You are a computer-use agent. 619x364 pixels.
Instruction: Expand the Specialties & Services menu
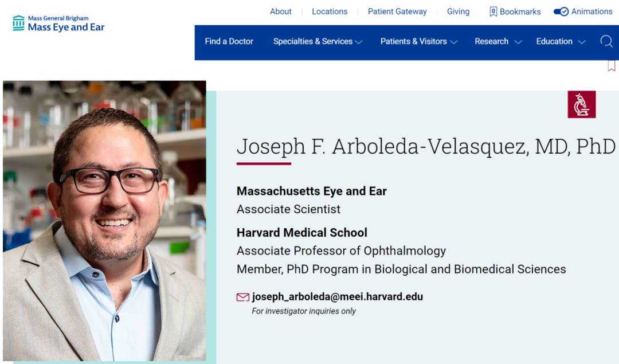coord(318,41)
